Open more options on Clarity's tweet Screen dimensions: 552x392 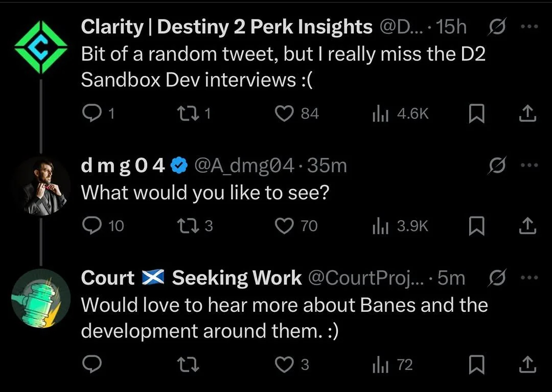click(528, 27)
